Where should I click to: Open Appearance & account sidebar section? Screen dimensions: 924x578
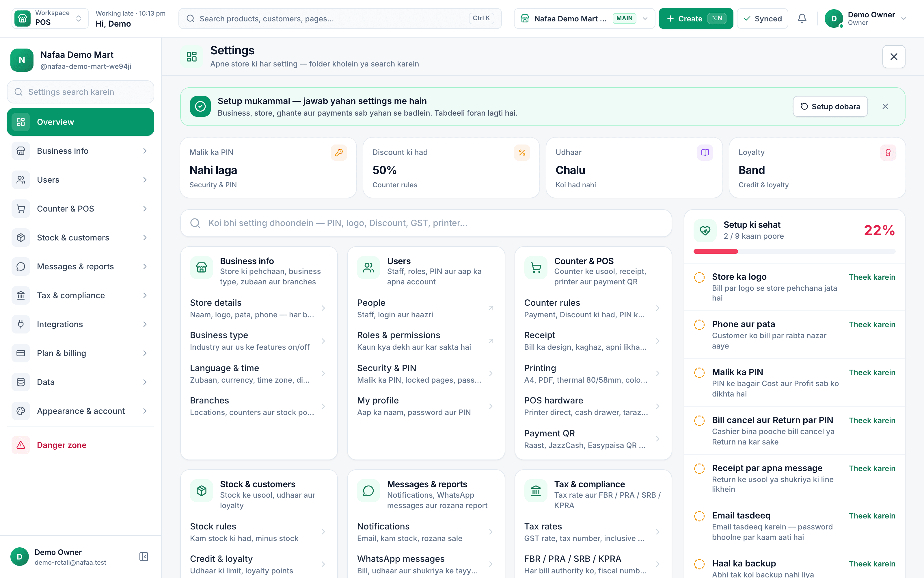pos(81,411)
